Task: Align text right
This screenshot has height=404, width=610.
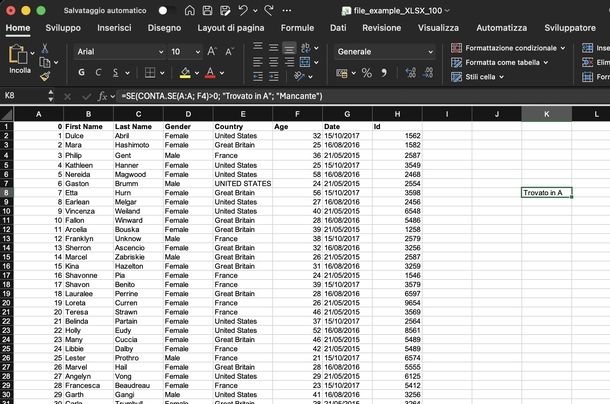Action: point(289,61)
